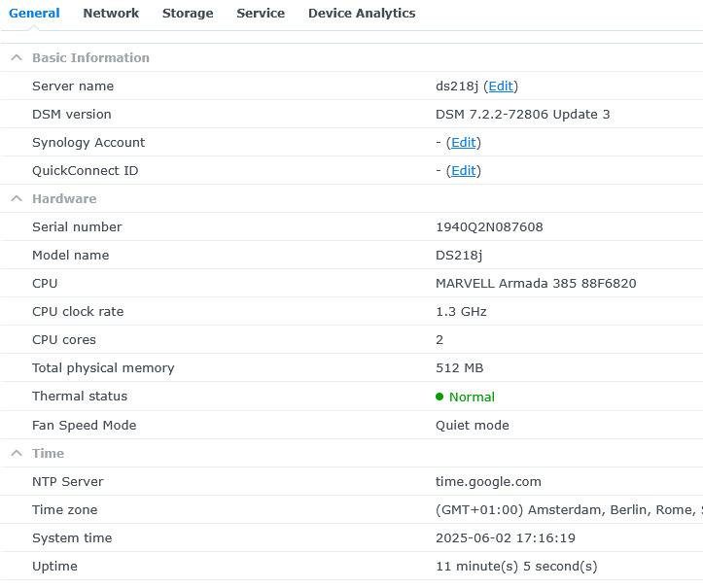Collapse the Hardware section chevron

point(17,198)
